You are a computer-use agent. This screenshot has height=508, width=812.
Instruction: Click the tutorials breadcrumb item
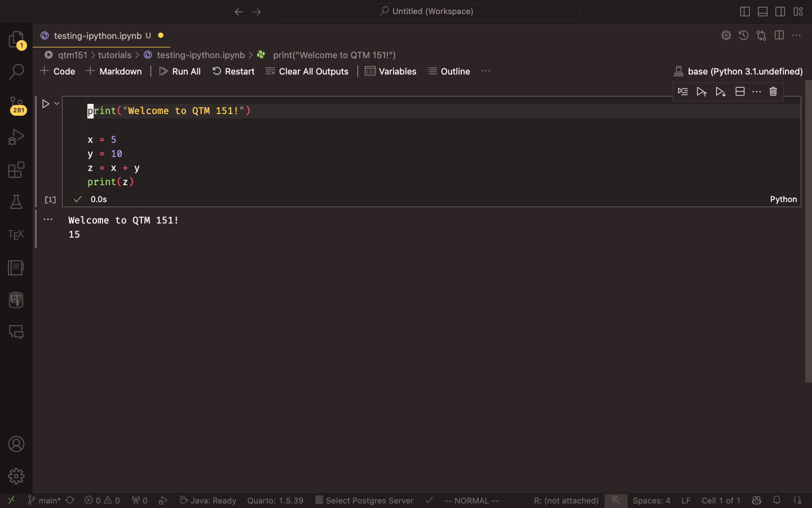pos(114,55)
